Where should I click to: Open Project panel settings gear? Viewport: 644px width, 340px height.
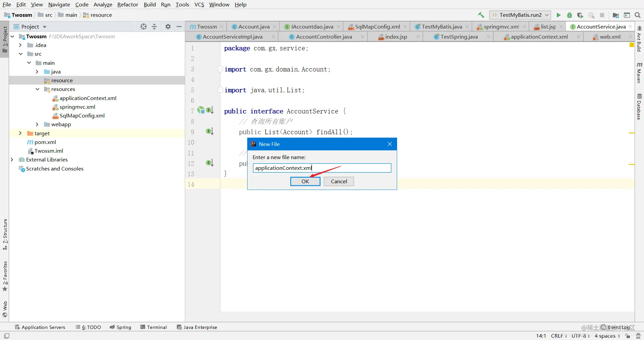click(168, 27)
